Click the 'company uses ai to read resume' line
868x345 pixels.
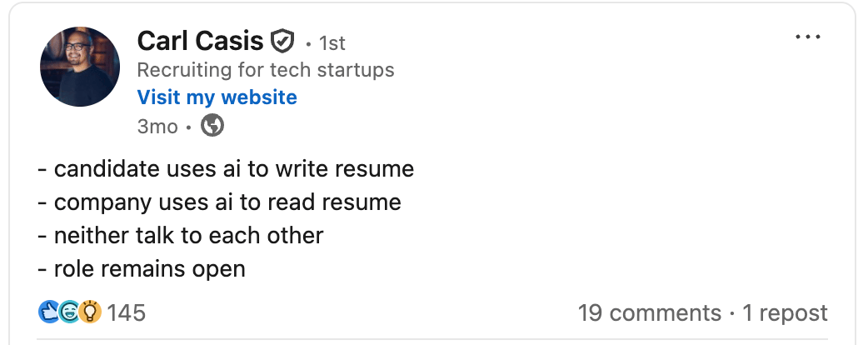point(219,202)
